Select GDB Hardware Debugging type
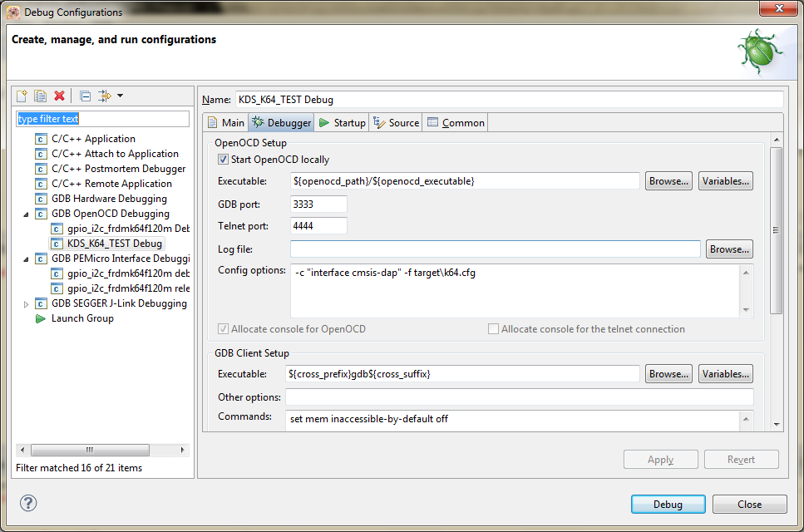 109,199
